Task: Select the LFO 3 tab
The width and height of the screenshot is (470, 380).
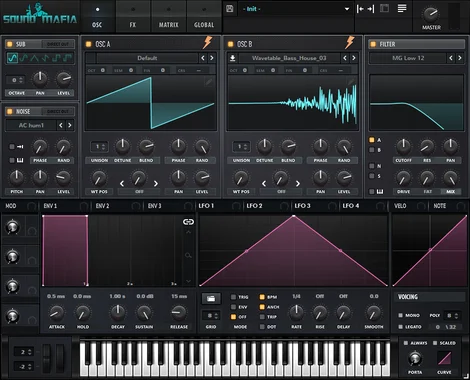Action: coord(302,206)
